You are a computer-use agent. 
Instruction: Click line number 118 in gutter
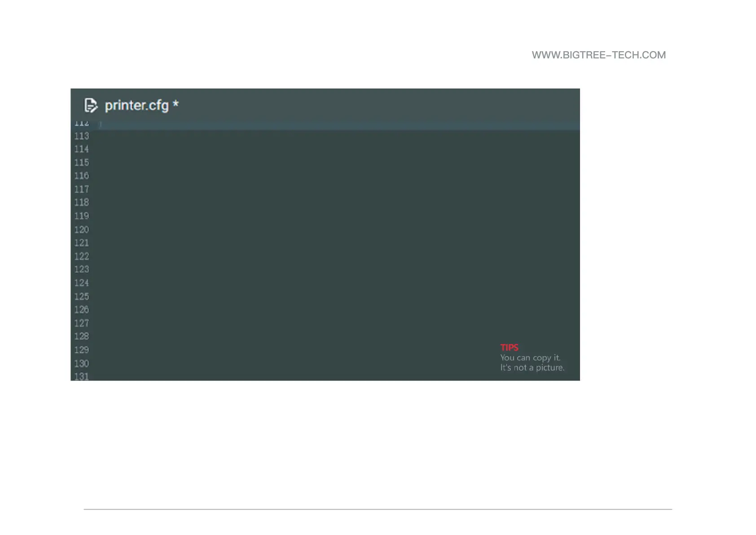coord(82,203)
